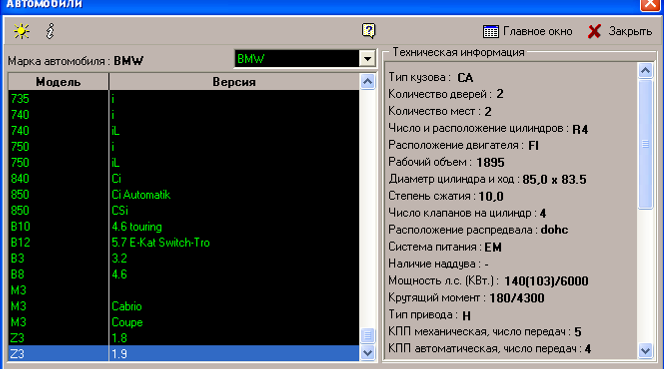Select the 850 Ci Automatik row
Screen dimensions: 664x369
(x=183, y=195)
